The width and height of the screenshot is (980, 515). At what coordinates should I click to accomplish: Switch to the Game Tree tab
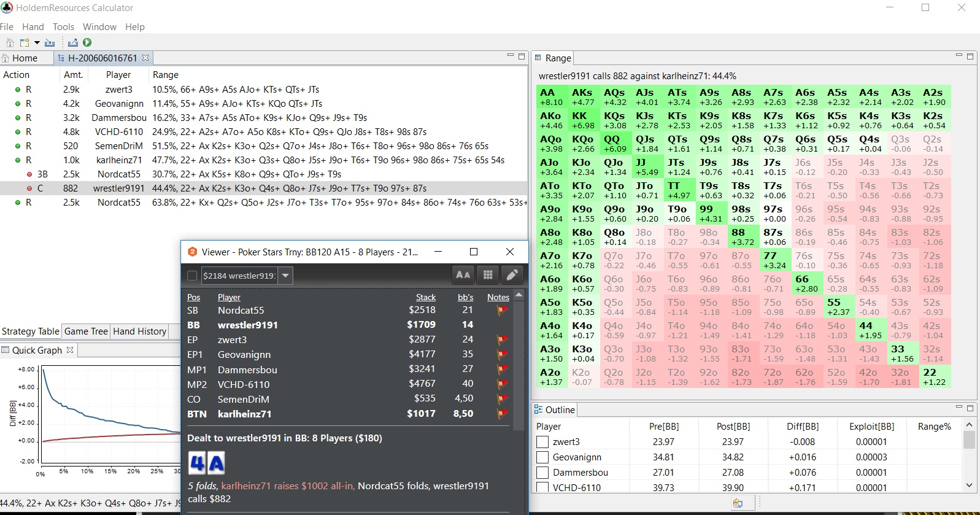click(x=86, y=331)
